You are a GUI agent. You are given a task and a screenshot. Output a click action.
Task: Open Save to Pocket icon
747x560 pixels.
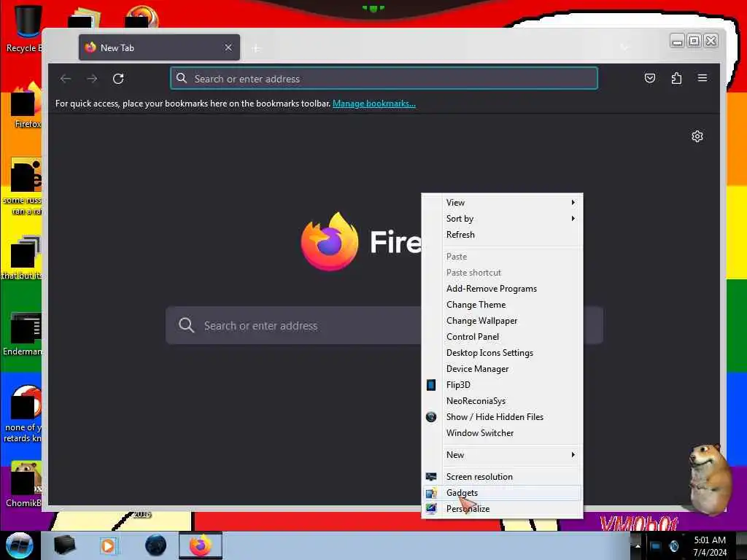(x=650, y=78)
